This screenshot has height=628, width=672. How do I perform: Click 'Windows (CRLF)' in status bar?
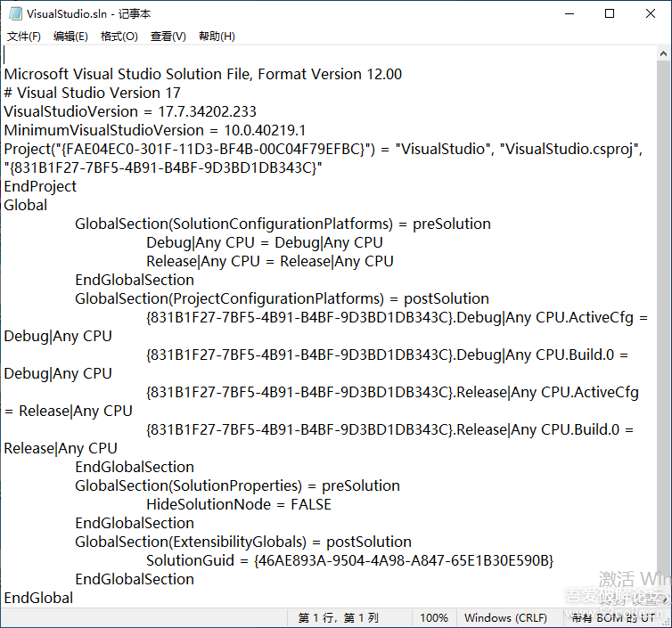[x=505, y=617]
